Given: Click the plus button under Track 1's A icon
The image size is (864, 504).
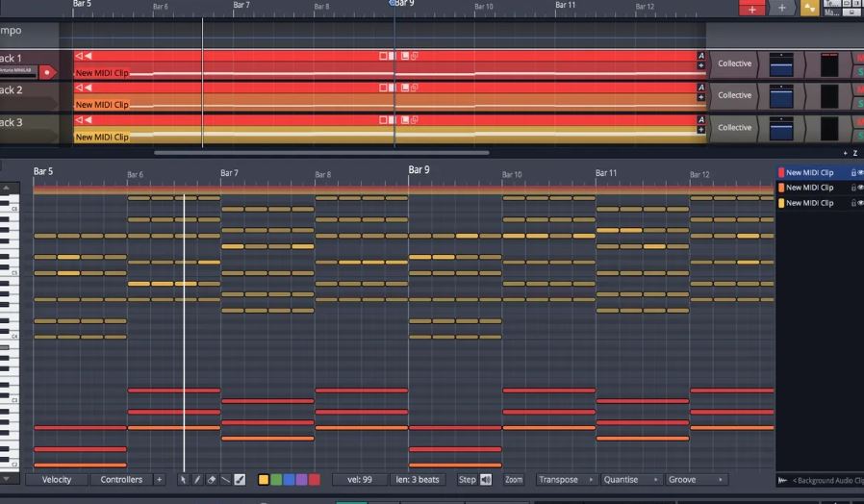Looking at the screenshot, I should [x=700, y=65].
